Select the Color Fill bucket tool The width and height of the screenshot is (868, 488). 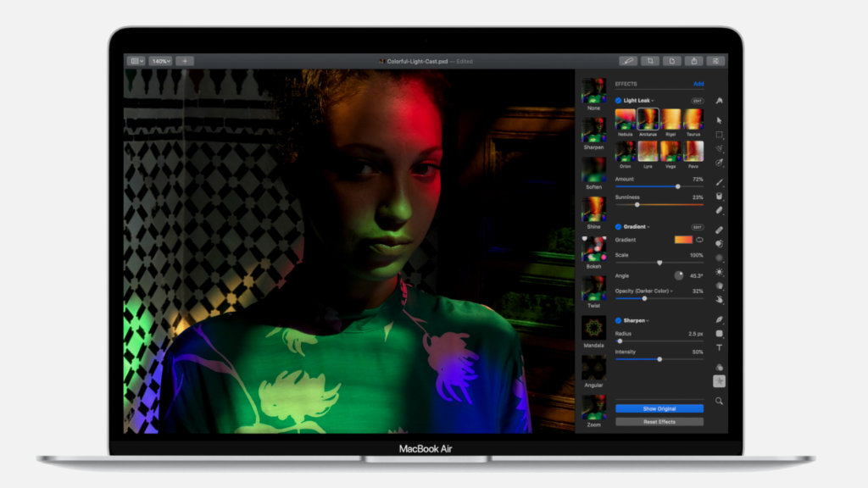click(x=719, y=197)
